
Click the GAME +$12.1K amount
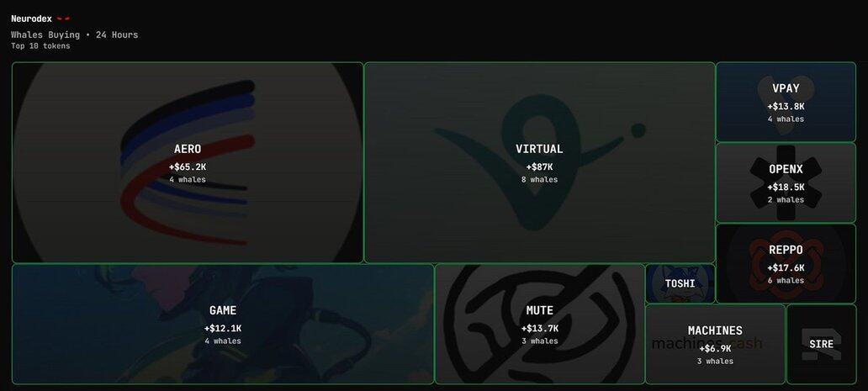click(223, 329)
